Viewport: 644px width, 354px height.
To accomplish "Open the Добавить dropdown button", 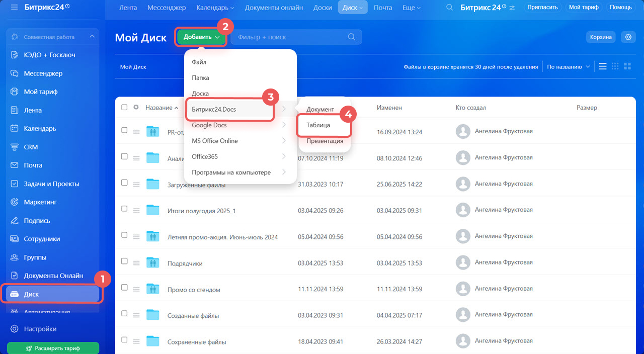I will 201,37.
